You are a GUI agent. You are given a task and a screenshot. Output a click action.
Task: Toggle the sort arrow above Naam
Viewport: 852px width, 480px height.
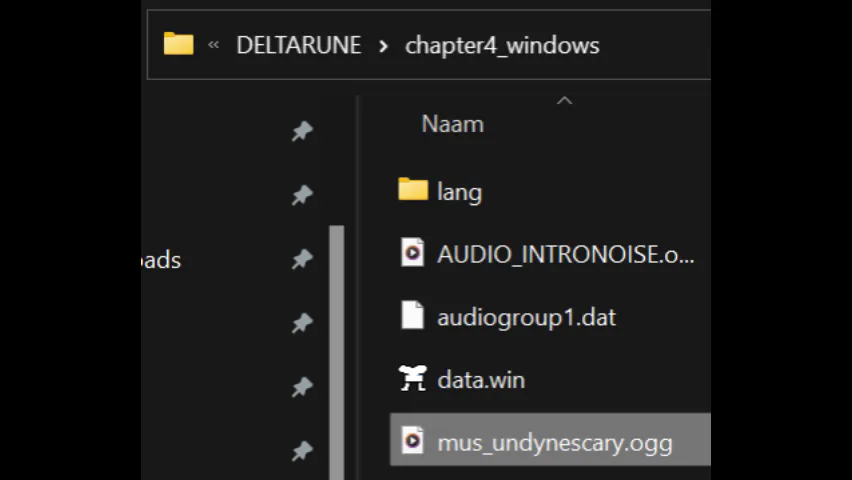pyautogui.click(x=565, y=101)
